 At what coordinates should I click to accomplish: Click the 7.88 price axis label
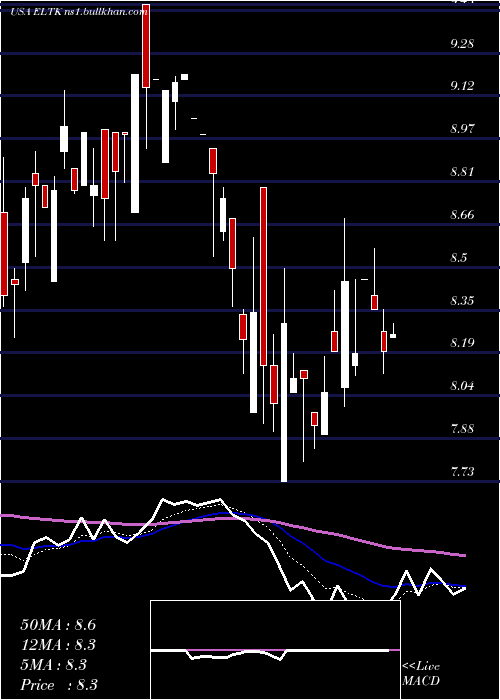point(462,429)
